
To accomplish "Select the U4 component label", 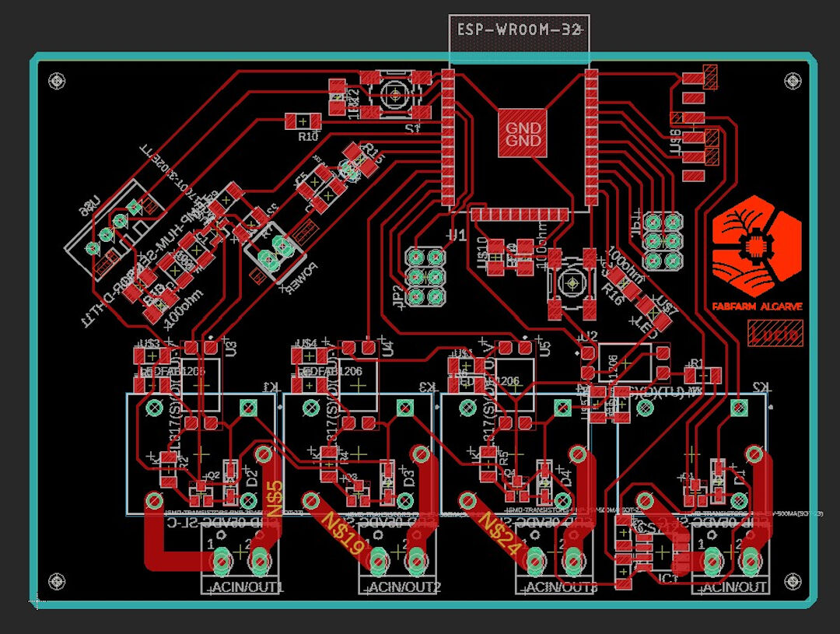I will pyautogui.click(x=388, y=350).
